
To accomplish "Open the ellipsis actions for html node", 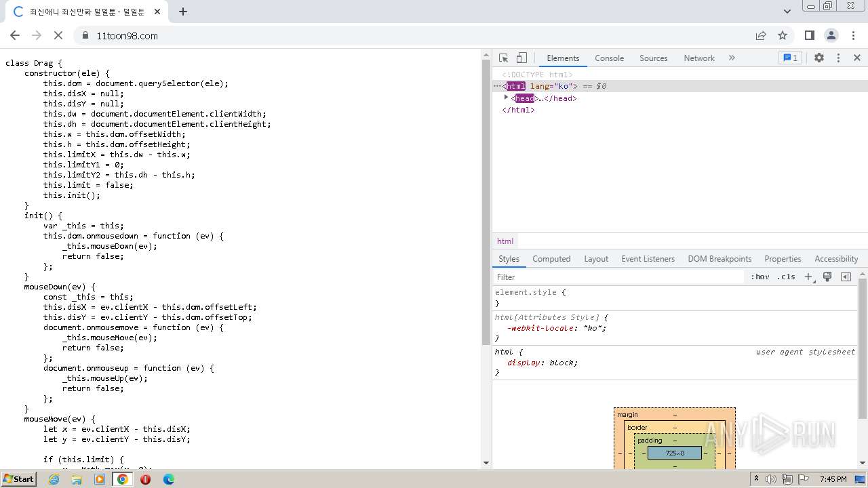I will click(x=497, y=86).
